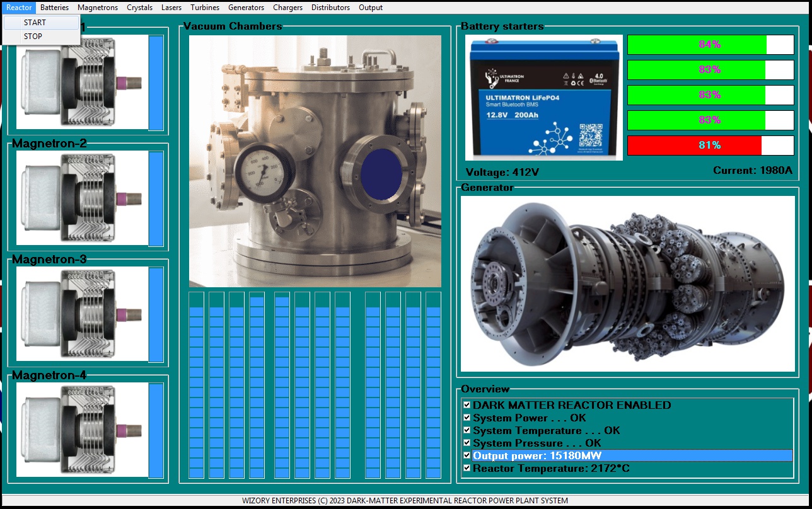
Task: Click the generator turbine image
Action: 628,283
